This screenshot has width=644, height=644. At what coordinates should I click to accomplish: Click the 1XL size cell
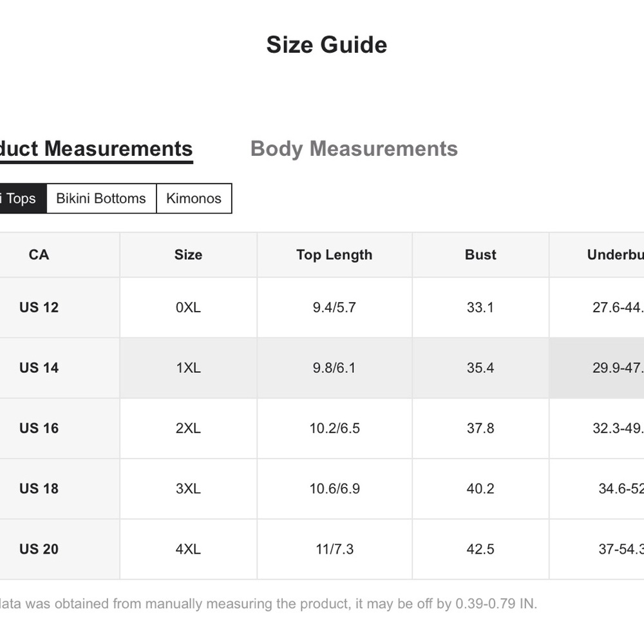click(x=188, y=368)
